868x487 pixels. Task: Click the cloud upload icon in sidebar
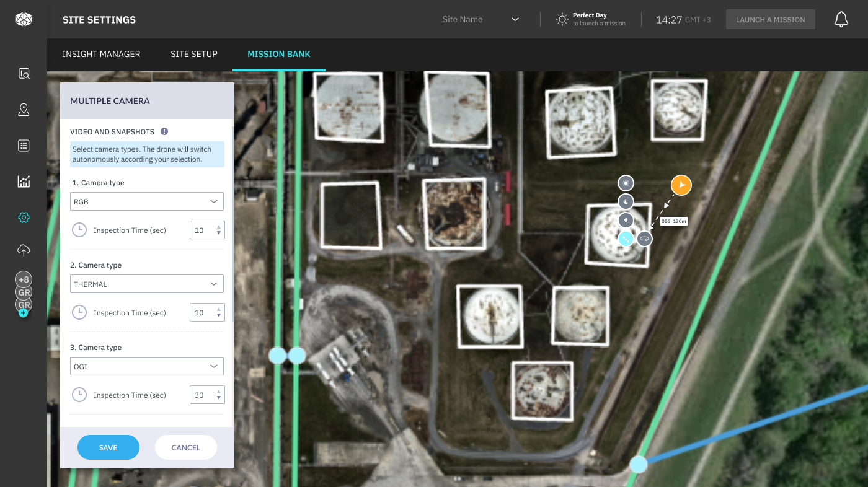coord(24,250)
